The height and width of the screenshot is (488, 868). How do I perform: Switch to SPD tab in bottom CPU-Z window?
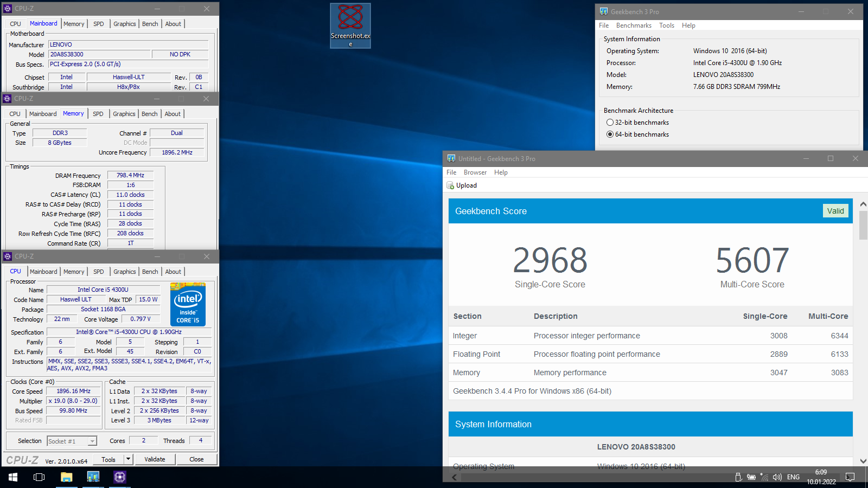98,272
